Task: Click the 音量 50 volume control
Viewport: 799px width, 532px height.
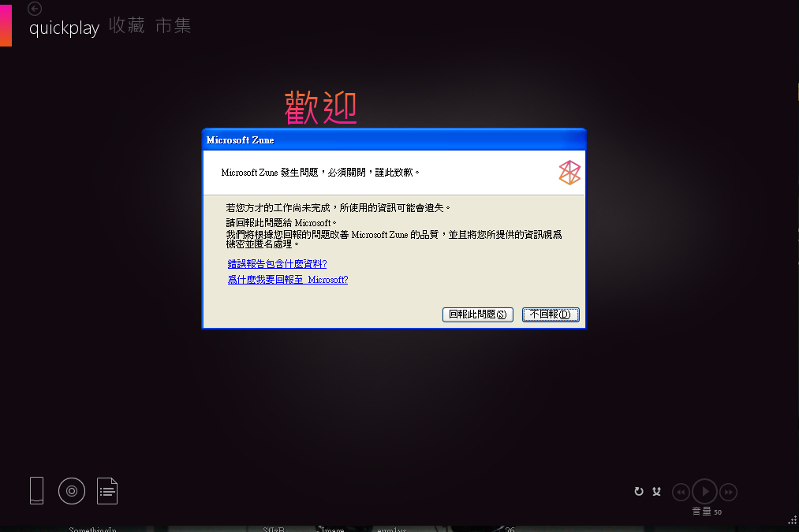Action: click(x=708, y=512)
